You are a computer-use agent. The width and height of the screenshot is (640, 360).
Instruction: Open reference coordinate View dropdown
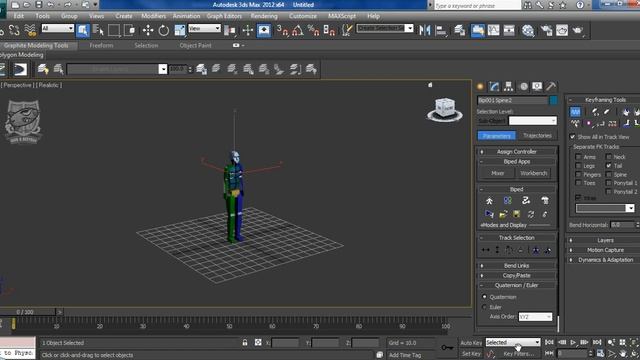(204, 28)
